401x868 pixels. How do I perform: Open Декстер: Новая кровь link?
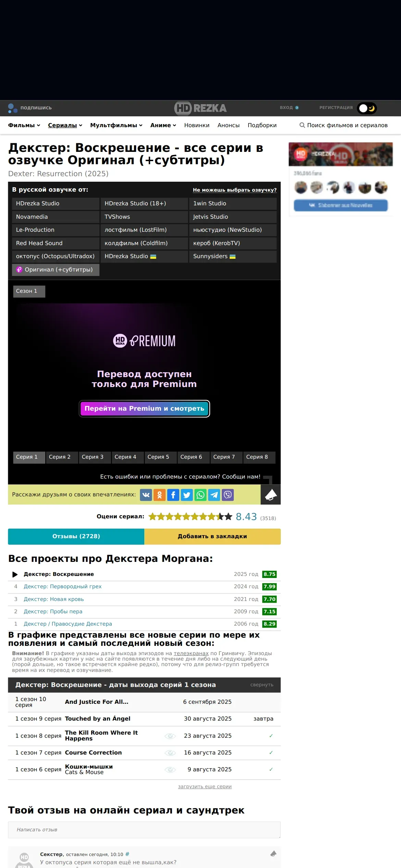[x=54, y=600]
